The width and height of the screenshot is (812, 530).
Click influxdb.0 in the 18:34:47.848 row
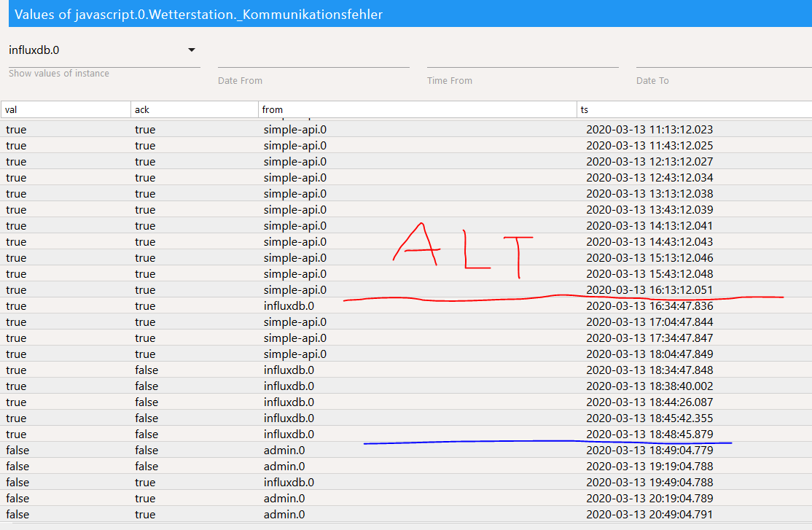289,370
